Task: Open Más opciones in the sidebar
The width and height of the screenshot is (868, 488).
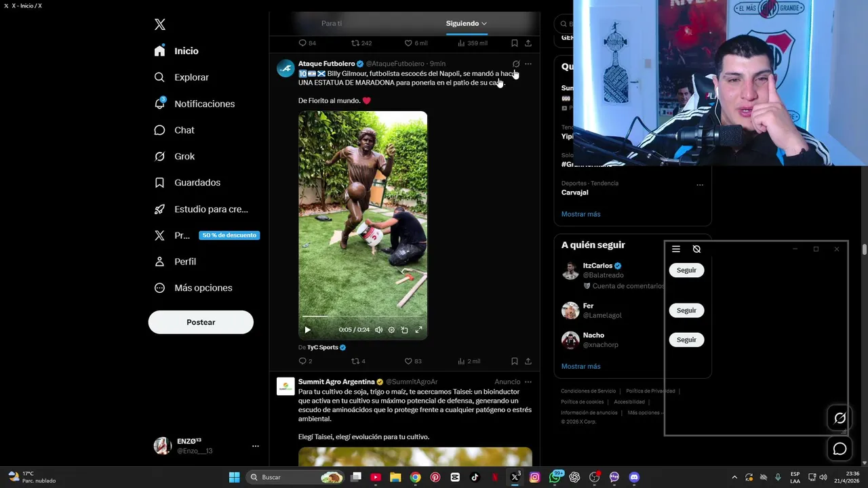Action: 193,288
